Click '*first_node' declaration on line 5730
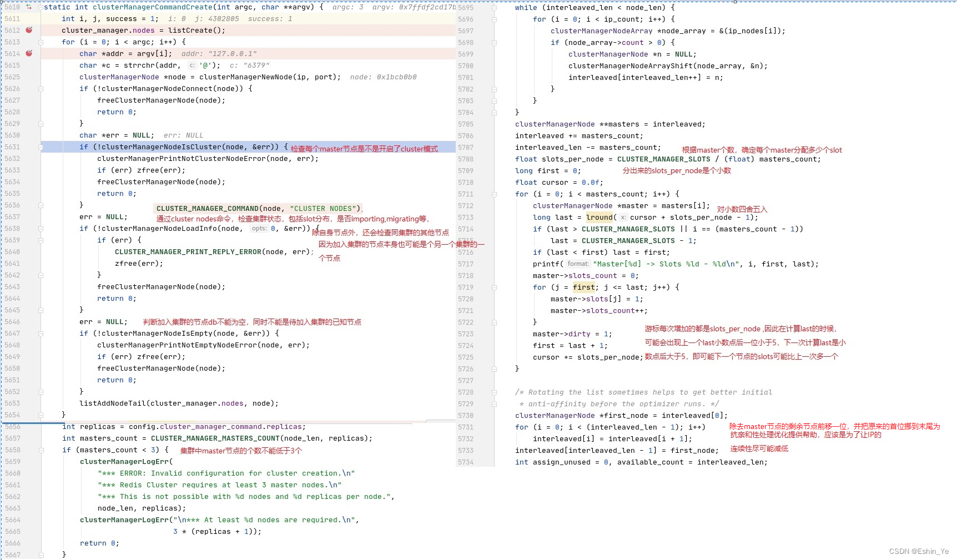 pyautogui.click(x=624, y=416)
